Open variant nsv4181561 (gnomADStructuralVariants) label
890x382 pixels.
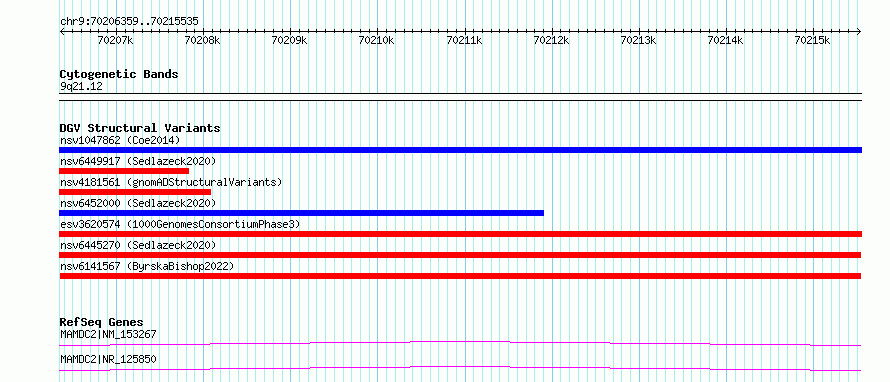pyautogui.click(x=171, y=182)
